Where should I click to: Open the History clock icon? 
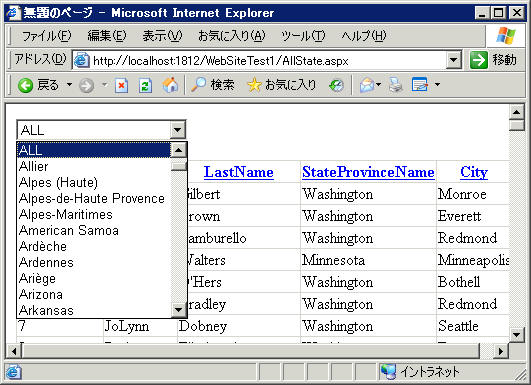tap(336, 85)
